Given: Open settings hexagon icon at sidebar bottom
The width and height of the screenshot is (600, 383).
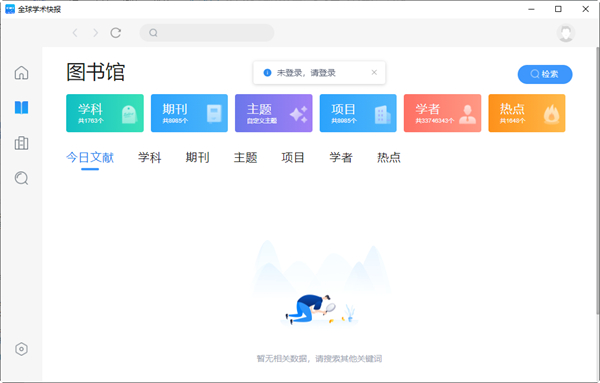Looking at the screenshot, I should click(21, 349).
